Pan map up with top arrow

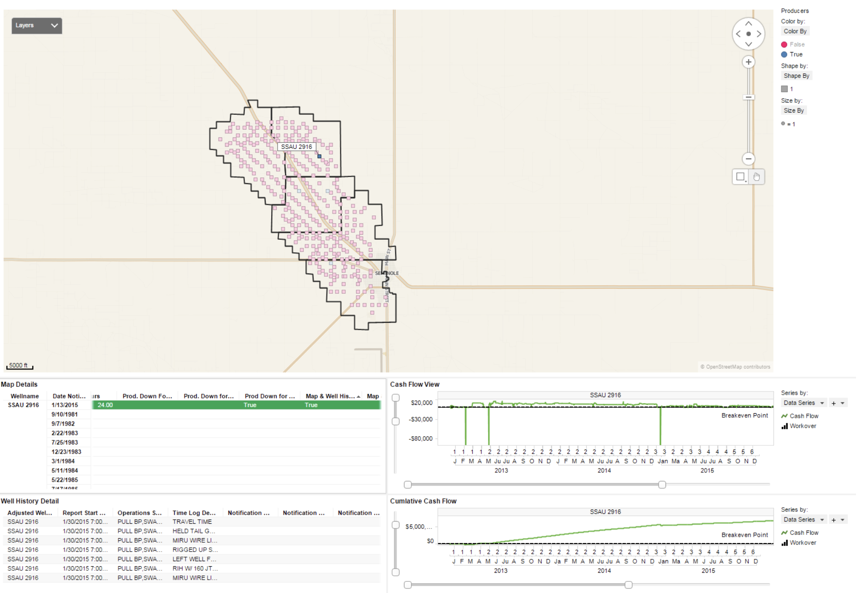(748, 24)
